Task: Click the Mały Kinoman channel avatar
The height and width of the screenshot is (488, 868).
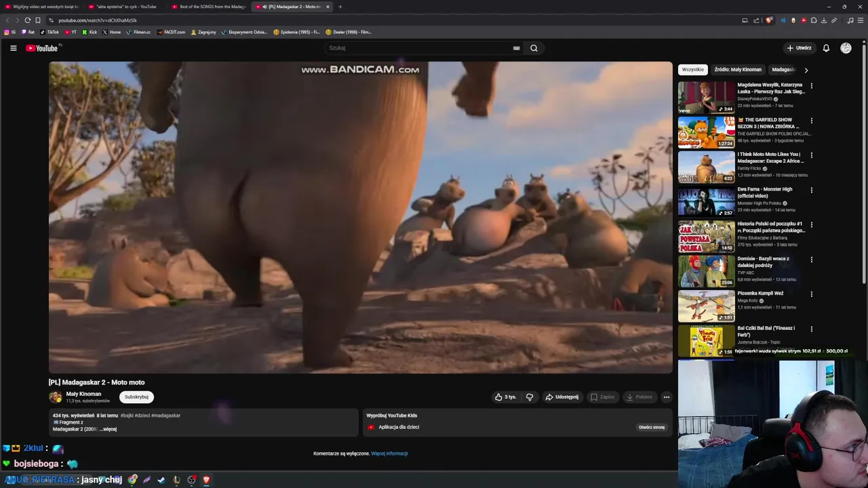Action: 55,397
